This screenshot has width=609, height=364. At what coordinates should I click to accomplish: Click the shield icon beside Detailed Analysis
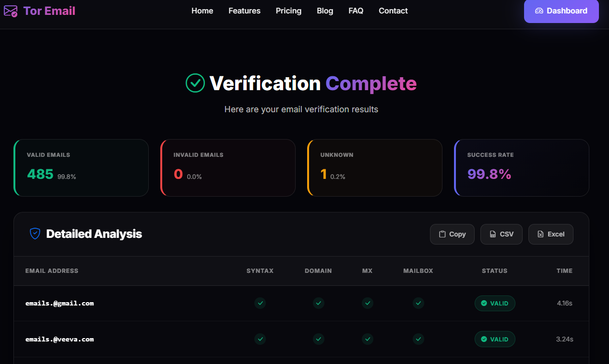pos(35,234)
